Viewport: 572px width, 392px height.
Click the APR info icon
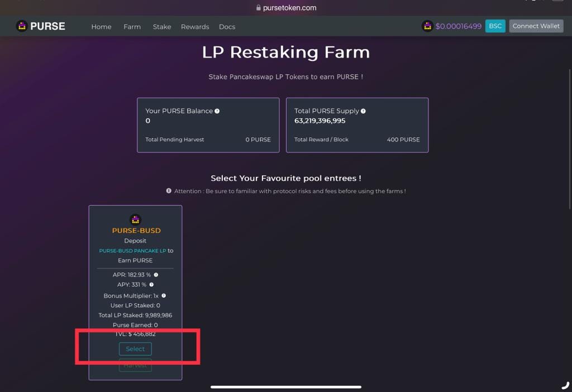coord(156,275)
